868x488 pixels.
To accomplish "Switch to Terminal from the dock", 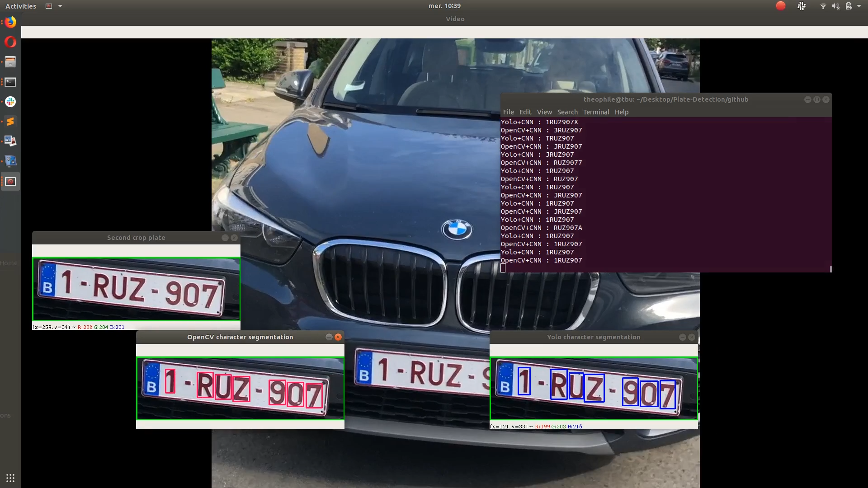I will click(x=10, y=82).
